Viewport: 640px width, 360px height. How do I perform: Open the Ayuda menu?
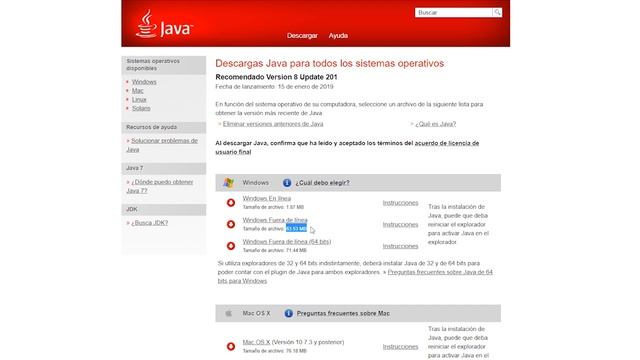tap(338, 36)
